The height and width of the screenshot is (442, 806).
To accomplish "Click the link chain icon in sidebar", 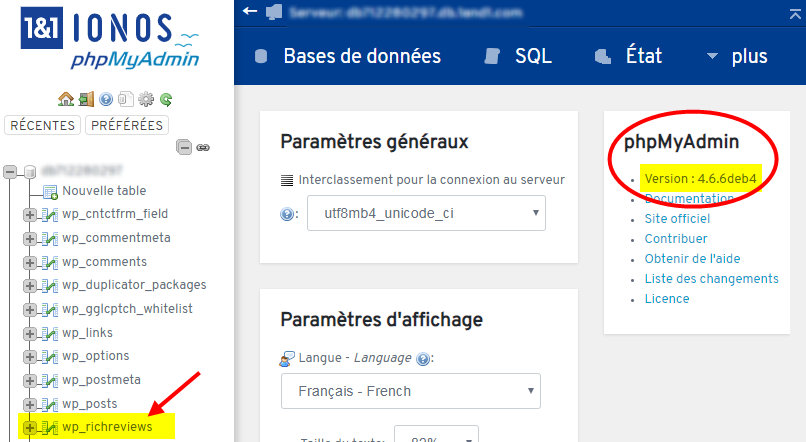I will [203, 148].
